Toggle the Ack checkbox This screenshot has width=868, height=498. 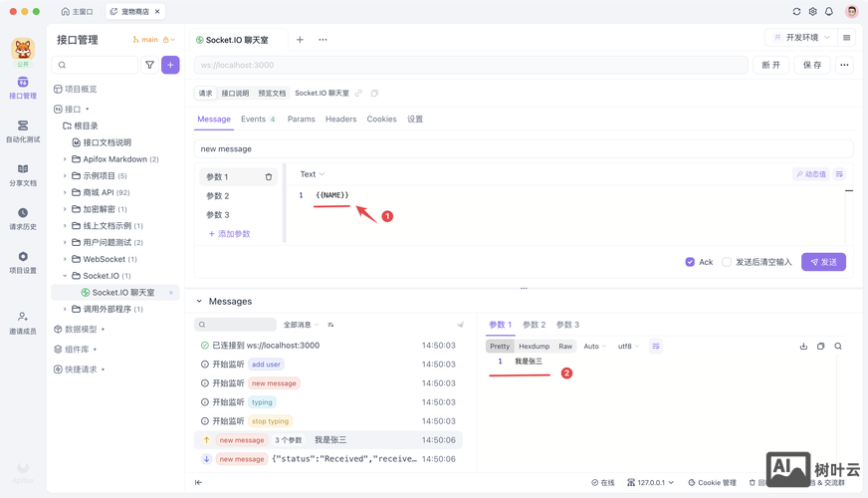point(690,262)
